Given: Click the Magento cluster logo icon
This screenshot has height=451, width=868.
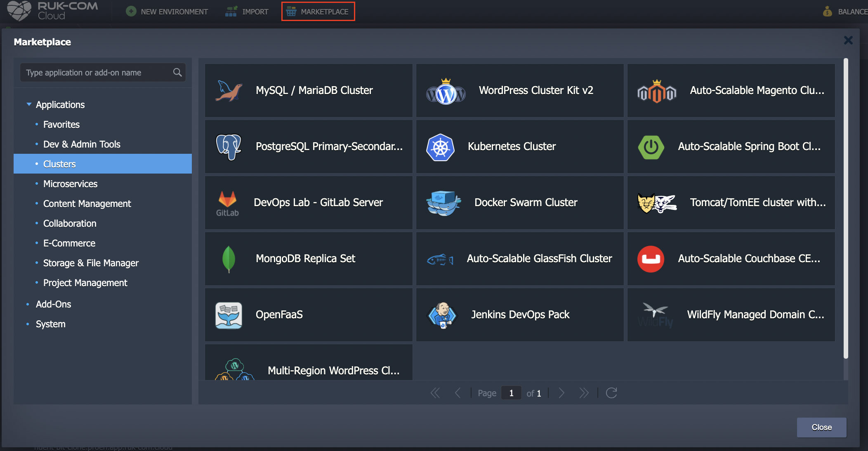Looking at the screenshot, I should [x=657, y=92].
